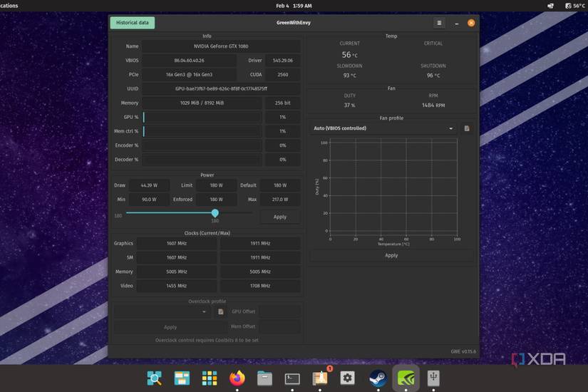
Task: Select the PCIe value 16x Gen3 @ 16x Gen3
Action: tap(189, 75)
